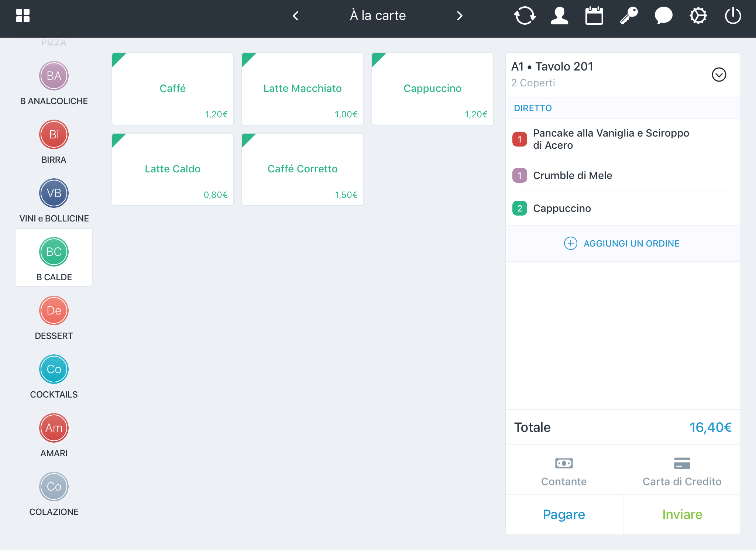
Task: Go to next menu with right chevron
Action: [x=460, y=16]
